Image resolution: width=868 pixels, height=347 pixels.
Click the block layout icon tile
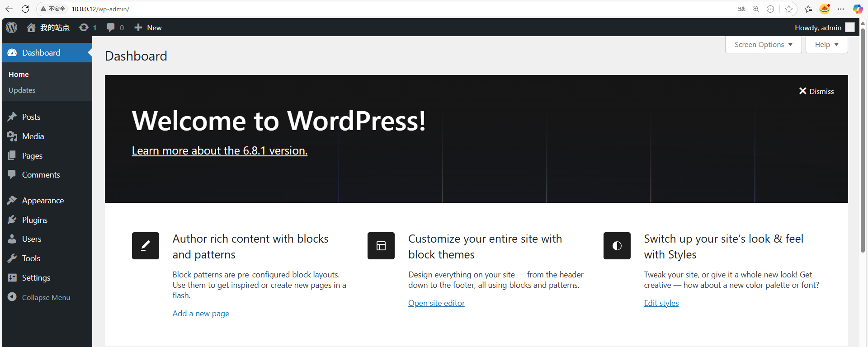(381, 246)
